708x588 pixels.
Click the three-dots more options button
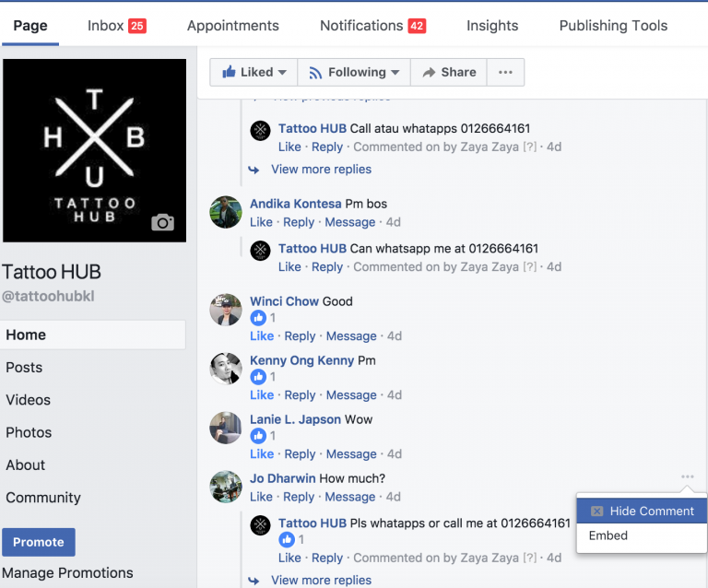505,72
